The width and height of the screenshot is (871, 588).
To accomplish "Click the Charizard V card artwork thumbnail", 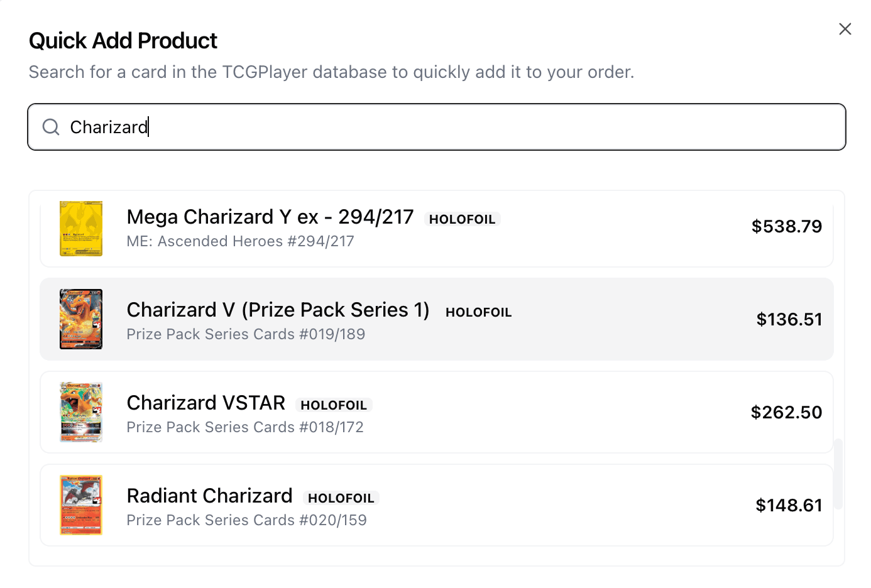I will [x=80, y=319].
